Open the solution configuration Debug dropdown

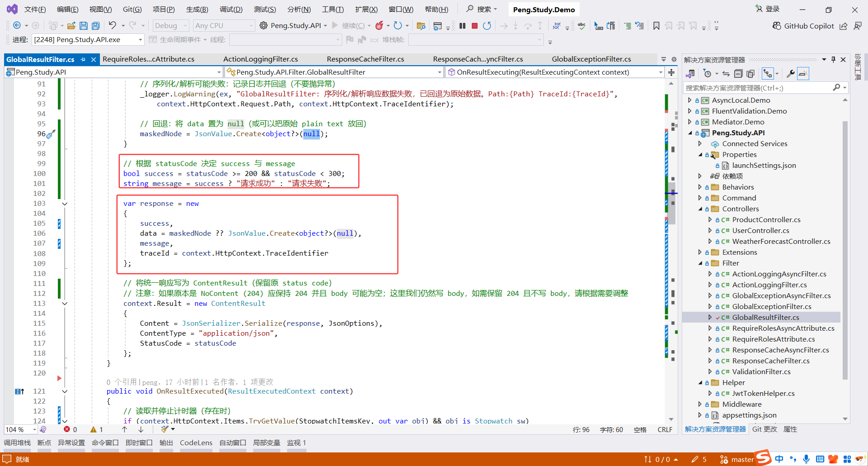tap(170, 26)
